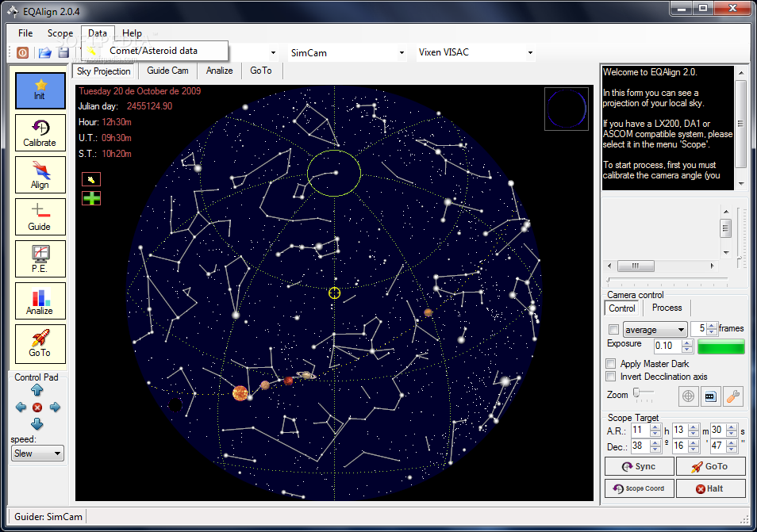This screenshot has width=757, height=532.
Task: Select the camera Control tab
Action: pos(622,308)
